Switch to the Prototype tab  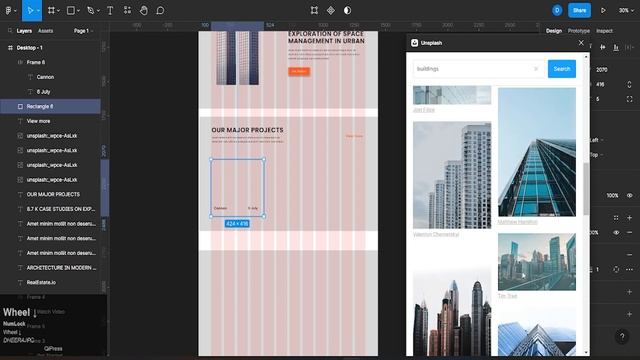click(x=578, y=31)
